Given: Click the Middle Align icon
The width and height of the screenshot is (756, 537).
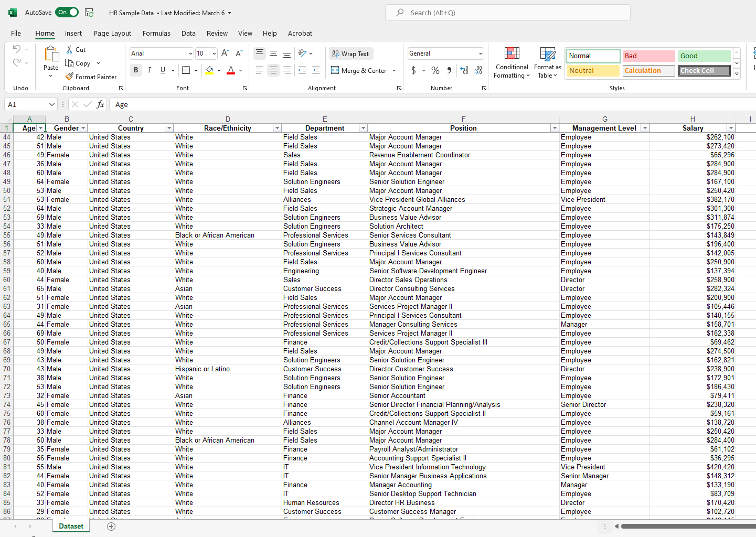Looking at the screenshot, I should pyautogui.click(x=273, y=53).
